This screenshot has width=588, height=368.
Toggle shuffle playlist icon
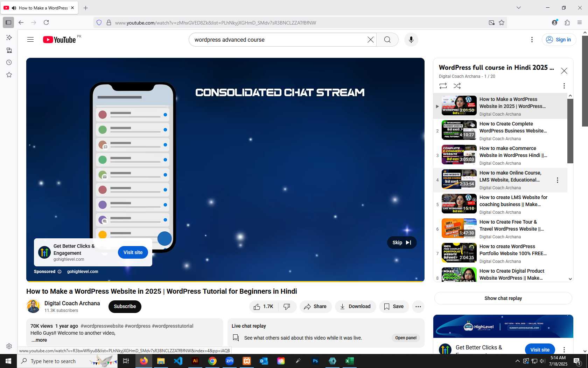tap(457, 86)
